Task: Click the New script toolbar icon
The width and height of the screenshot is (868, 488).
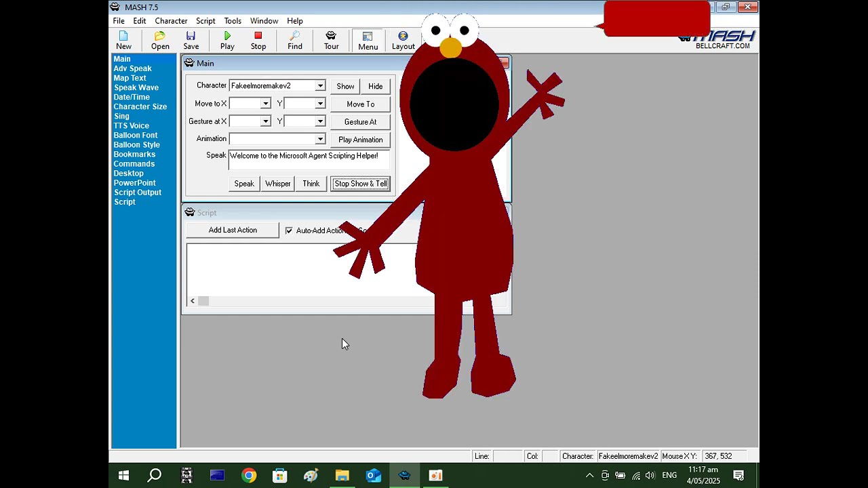Action: [x=123, y=41]
